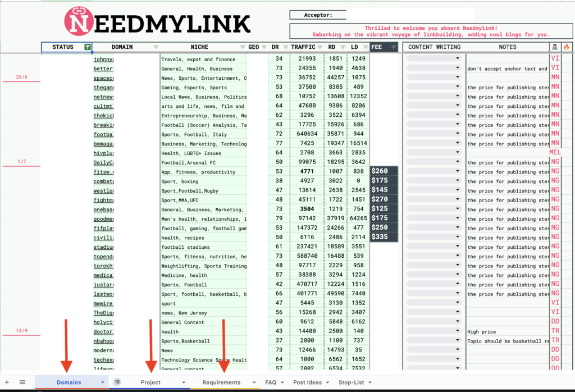Click the Acceptor name input field
575x392 pixels.
(410, 15)
